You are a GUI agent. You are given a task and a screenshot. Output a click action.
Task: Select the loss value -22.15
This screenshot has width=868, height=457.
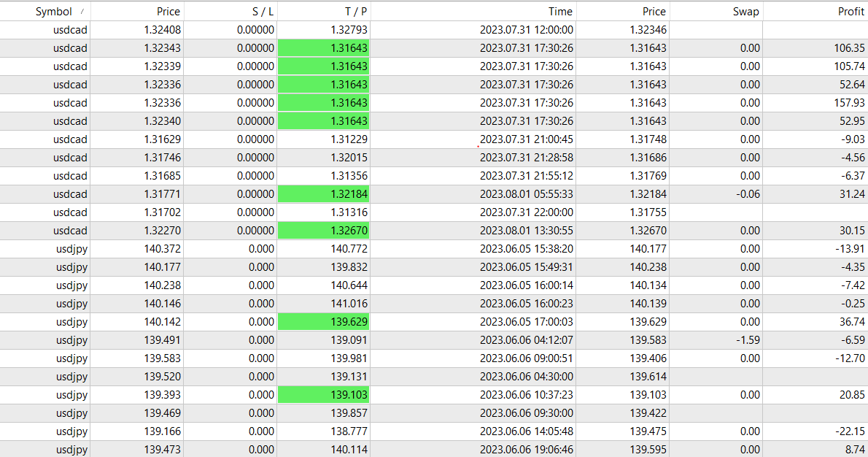pos(850,432)
